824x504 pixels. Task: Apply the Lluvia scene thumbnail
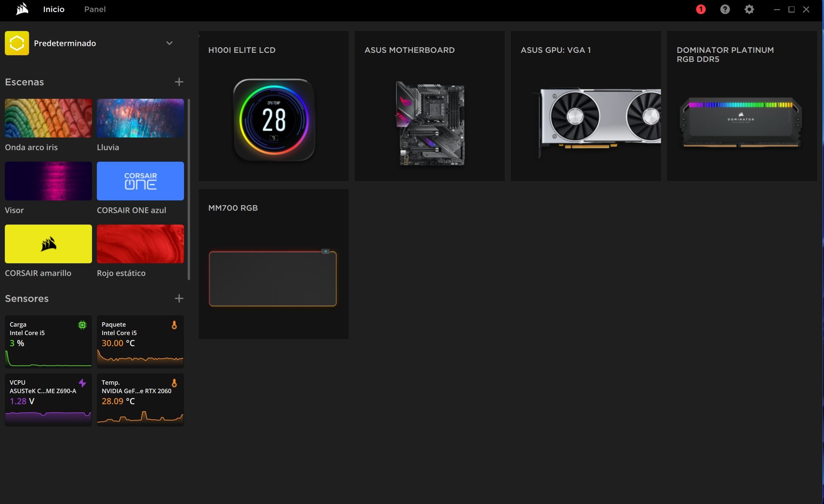coord(140,118)
